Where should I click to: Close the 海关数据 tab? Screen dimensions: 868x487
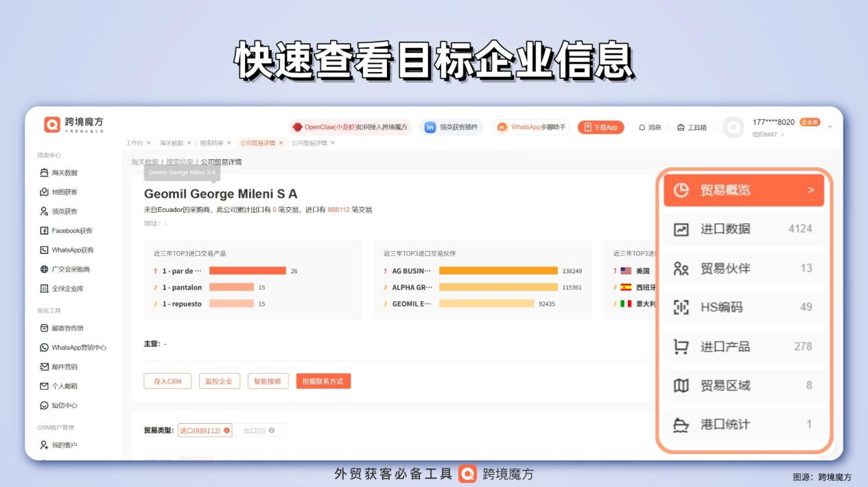pyautogui.click(x=189, y=143)
